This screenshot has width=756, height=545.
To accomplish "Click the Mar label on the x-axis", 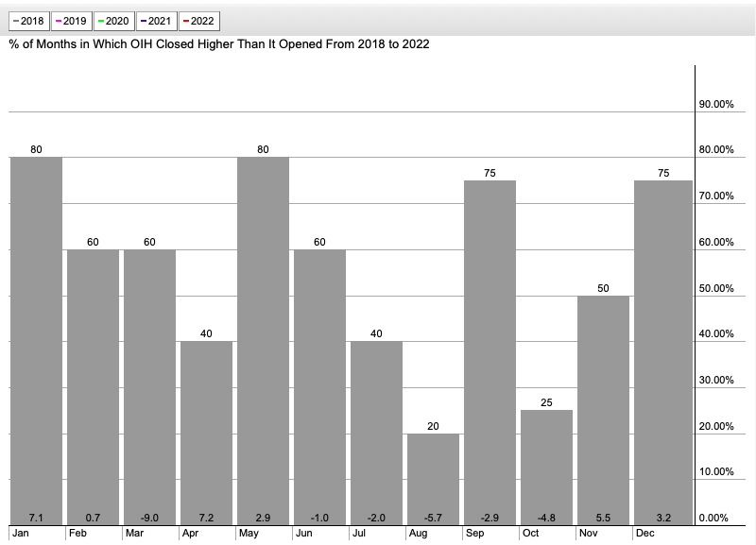I will click(134, 533).
